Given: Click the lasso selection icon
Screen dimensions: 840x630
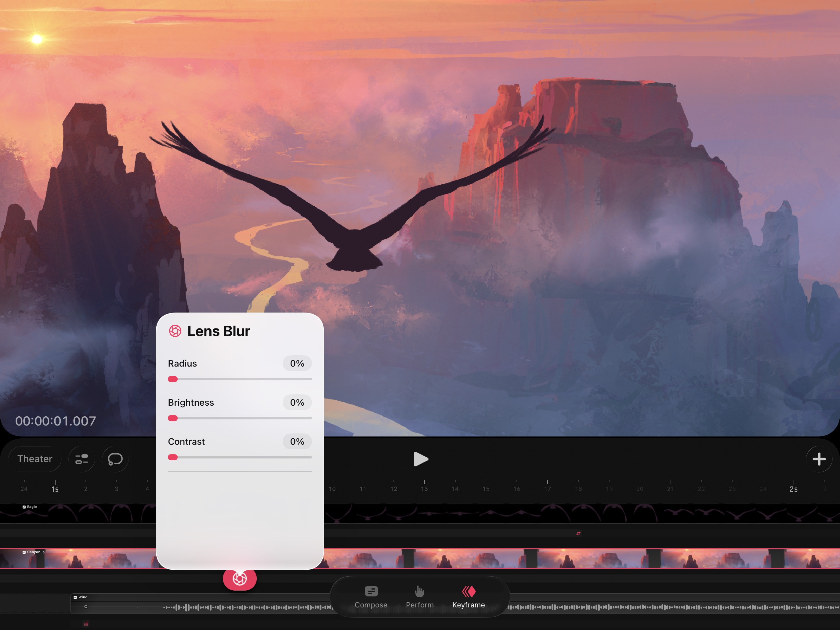Looking at the screenshot, I should tap(115, 459).
